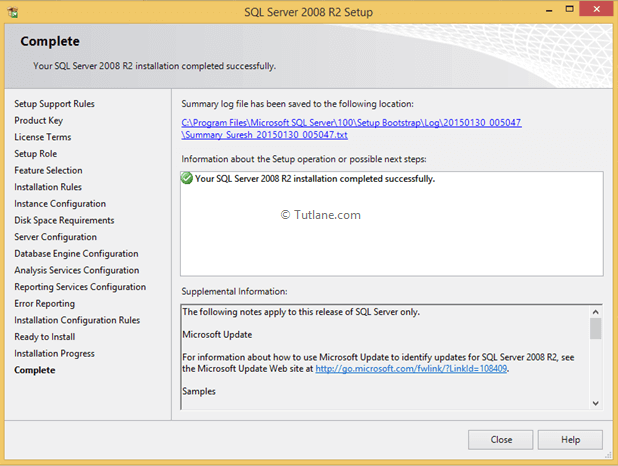Select the Database Engine Configuration step
618x466 pixels.
pyautogui.click(x=76, y=254)
